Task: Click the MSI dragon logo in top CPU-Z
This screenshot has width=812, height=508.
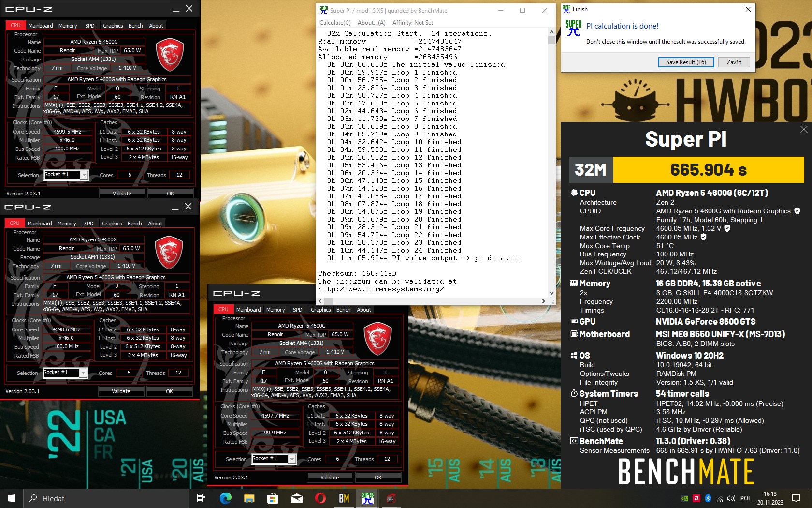Action: coord(170,55)
